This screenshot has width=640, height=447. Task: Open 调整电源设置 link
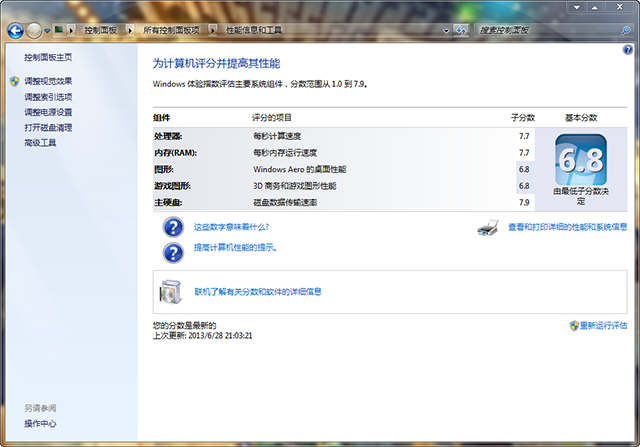[x=48, y=112]
